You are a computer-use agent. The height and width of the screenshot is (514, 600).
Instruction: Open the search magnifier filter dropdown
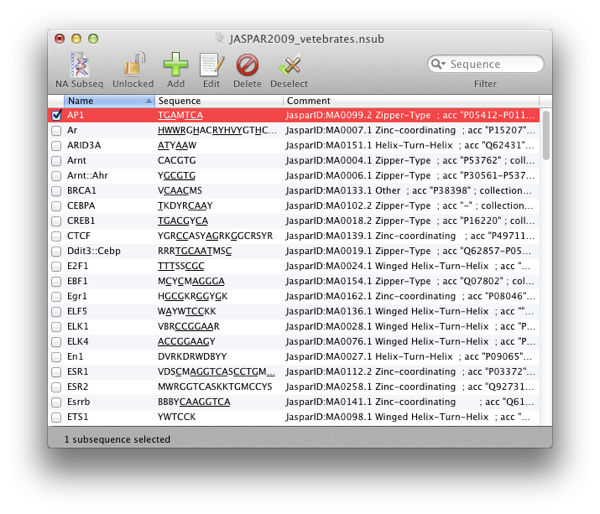point(438,64)
